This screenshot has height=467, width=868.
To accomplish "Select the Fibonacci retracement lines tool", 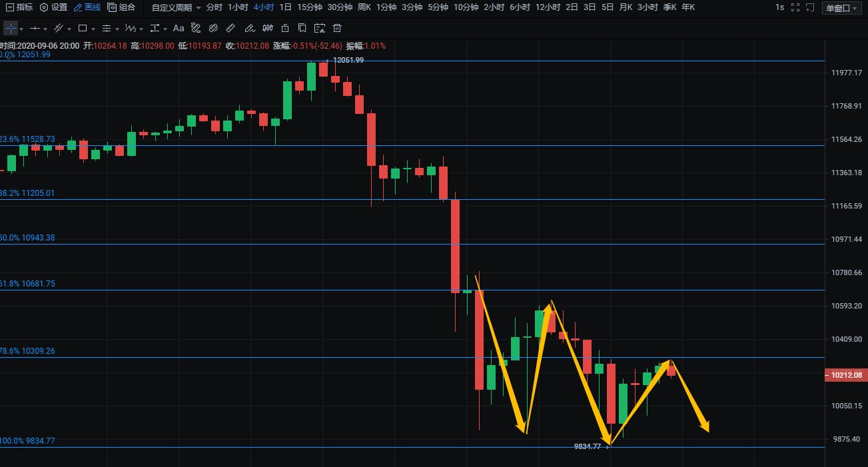I will coord(107,29).
